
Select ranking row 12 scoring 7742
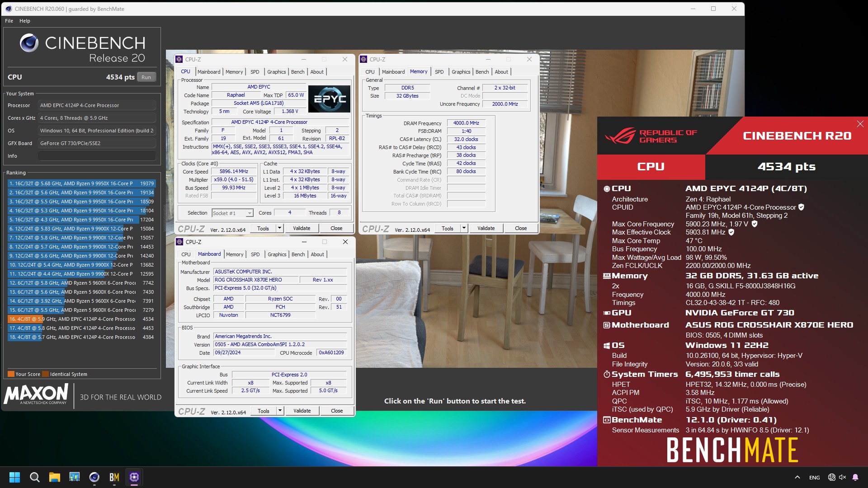coord(81,283)
